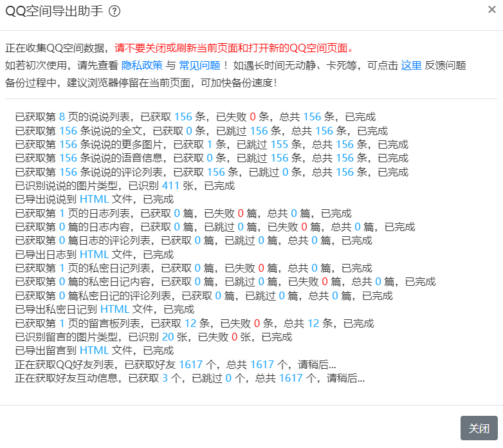
Task: Click the line 已导出说说到 HTML 文件
Action: 95,200
